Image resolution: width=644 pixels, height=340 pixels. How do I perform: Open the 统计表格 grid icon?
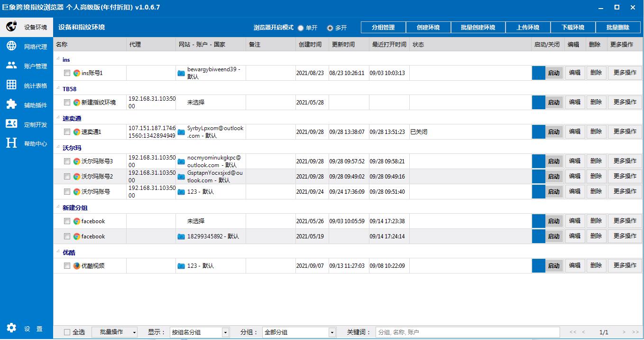11,85
